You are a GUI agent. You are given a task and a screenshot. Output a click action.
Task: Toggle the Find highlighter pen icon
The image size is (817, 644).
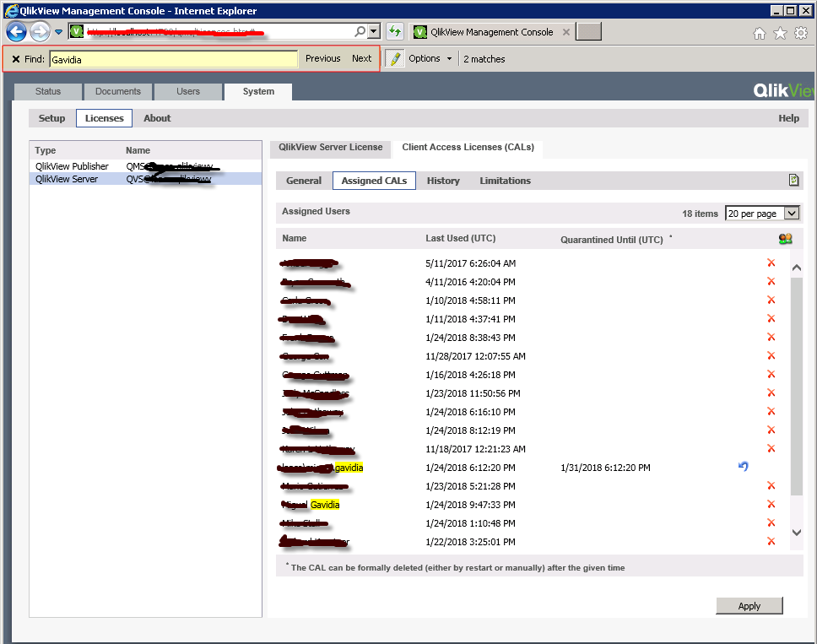tap(396, 58)
